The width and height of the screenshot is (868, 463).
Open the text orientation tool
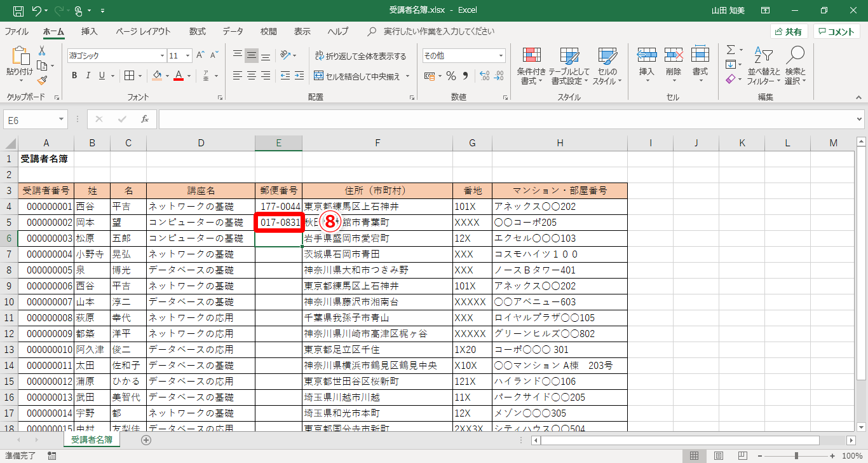pos(285,55)
